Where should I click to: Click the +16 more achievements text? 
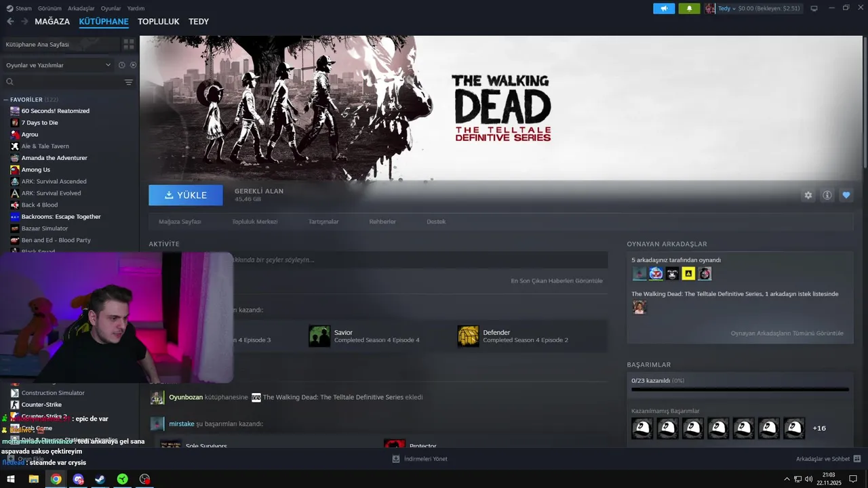(819, 428)
